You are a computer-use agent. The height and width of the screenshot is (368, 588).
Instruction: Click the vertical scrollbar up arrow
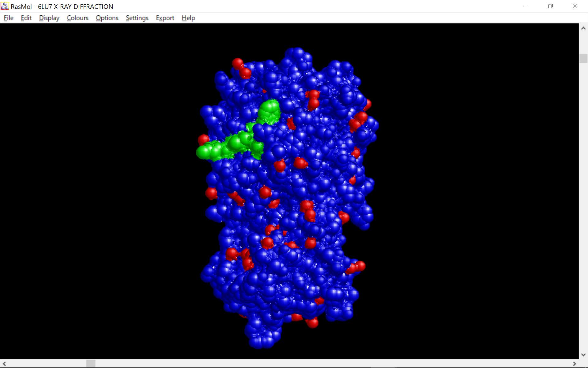click(583, 28)
